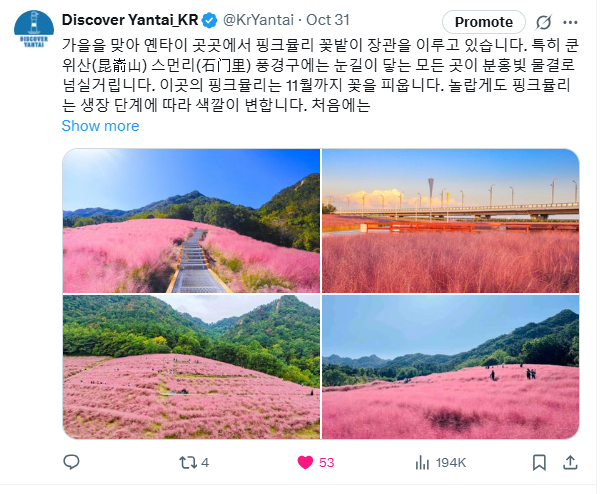Expand the post with Show more
The image size is (607, 494).
pos(100,126)
